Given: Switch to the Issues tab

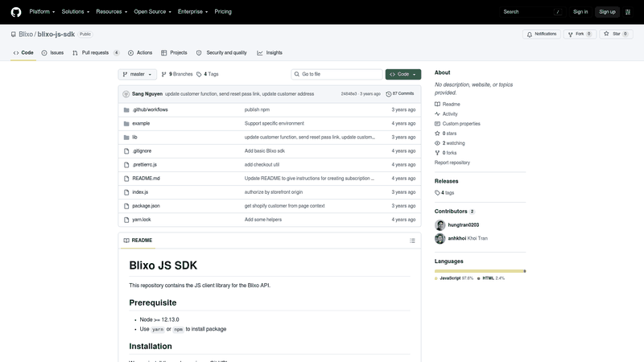Looking at the screenshot, I should 52,53.
